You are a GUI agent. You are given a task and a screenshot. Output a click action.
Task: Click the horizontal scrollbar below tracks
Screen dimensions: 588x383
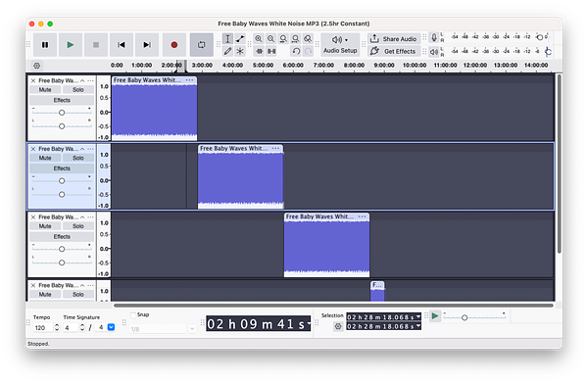pos(333,306)
